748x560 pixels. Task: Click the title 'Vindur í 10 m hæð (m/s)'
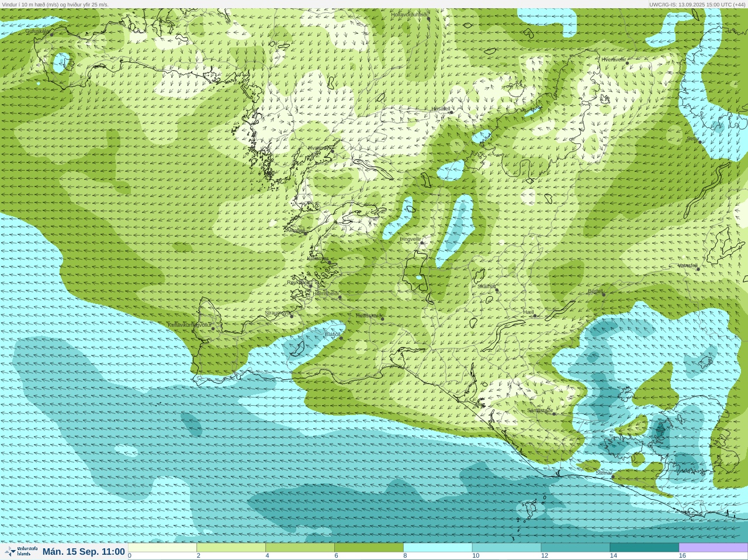[30, 4]
